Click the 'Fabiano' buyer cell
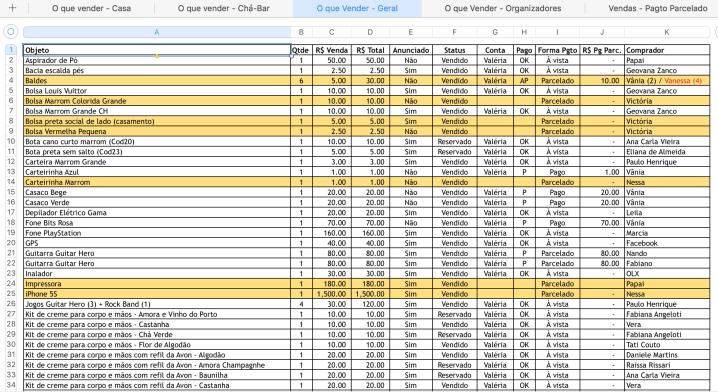 click(x=667, y=263)
